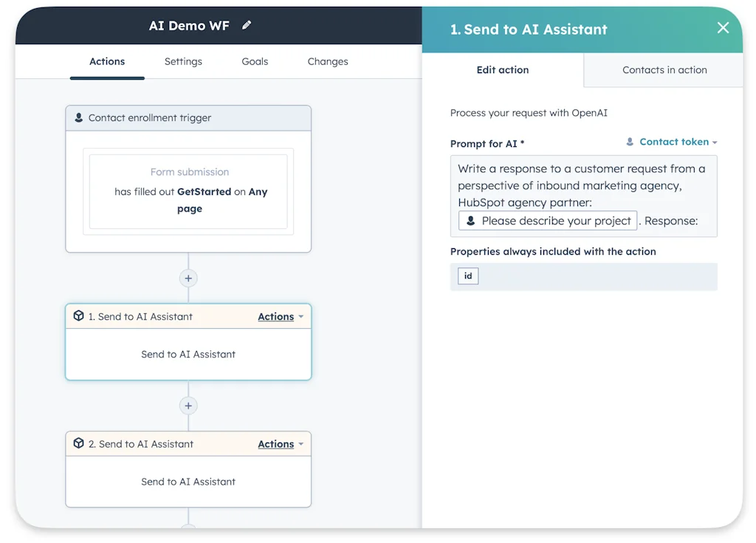756x543 pixels.
Task: Switch to the Changes tab
Action: [x=327, y=62]
